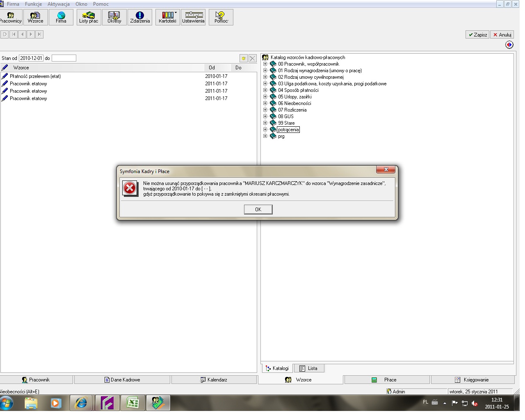
Task: Open the Windows Start menu
Action: 7,403
